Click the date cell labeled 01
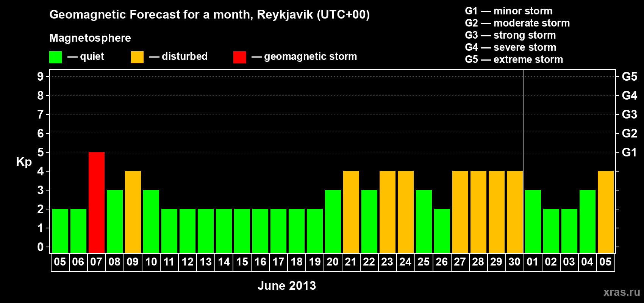 533,262
